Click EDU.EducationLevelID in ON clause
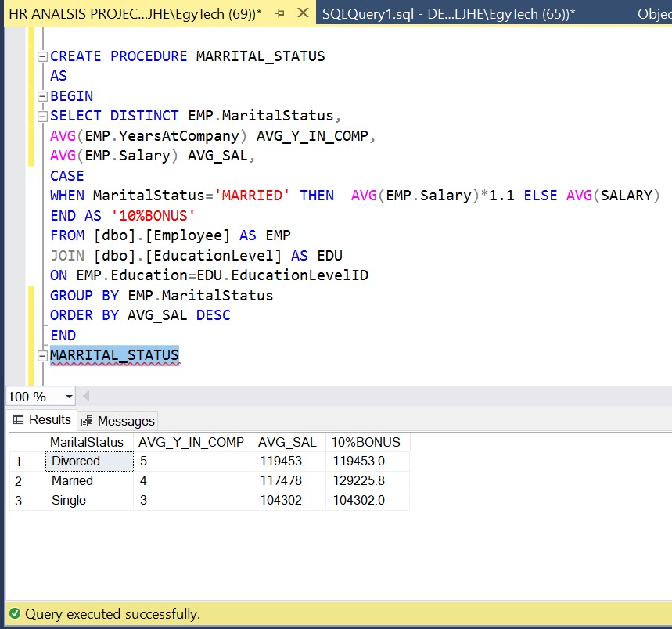The image size is (672, 629). (282, 275)
